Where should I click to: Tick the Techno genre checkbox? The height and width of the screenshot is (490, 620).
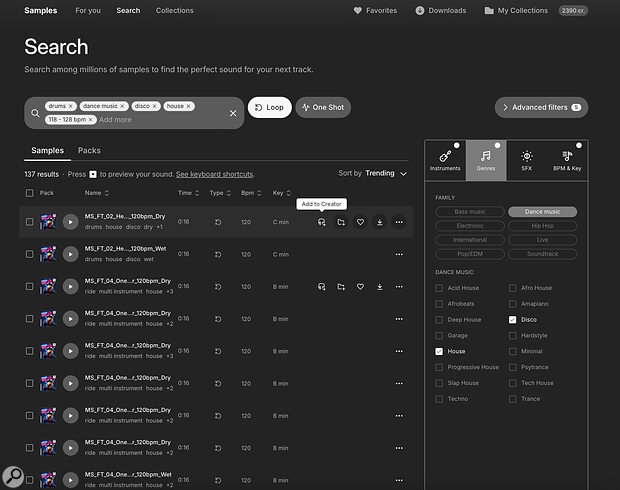click(x=439, y=399)
